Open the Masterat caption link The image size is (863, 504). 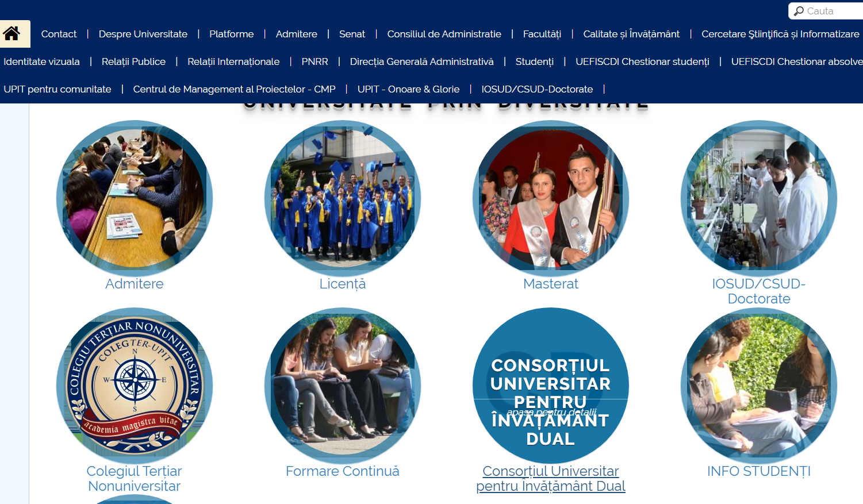click(551, 284)
